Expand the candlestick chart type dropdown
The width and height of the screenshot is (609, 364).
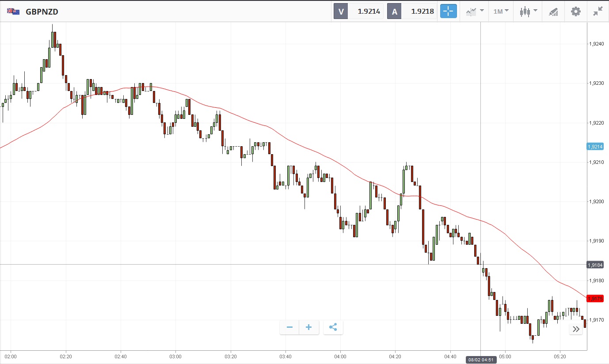point(528,11)
